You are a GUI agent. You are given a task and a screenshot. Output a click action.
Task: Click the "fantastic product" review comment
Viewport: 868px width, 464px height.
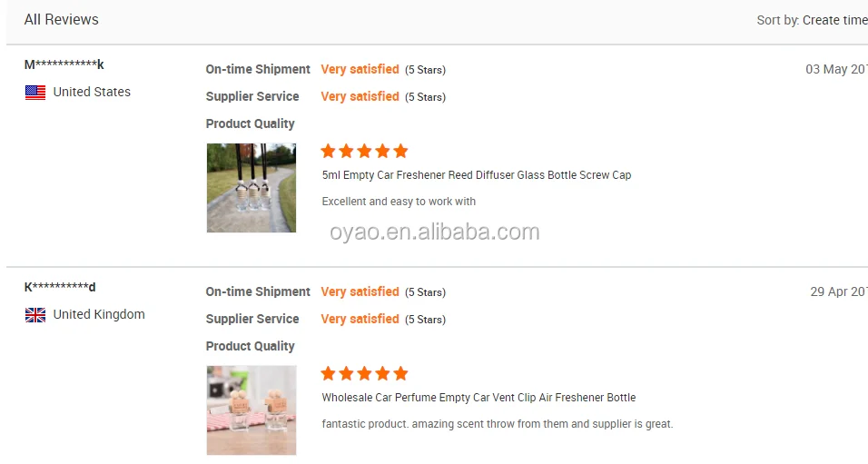tap(497, 424)
